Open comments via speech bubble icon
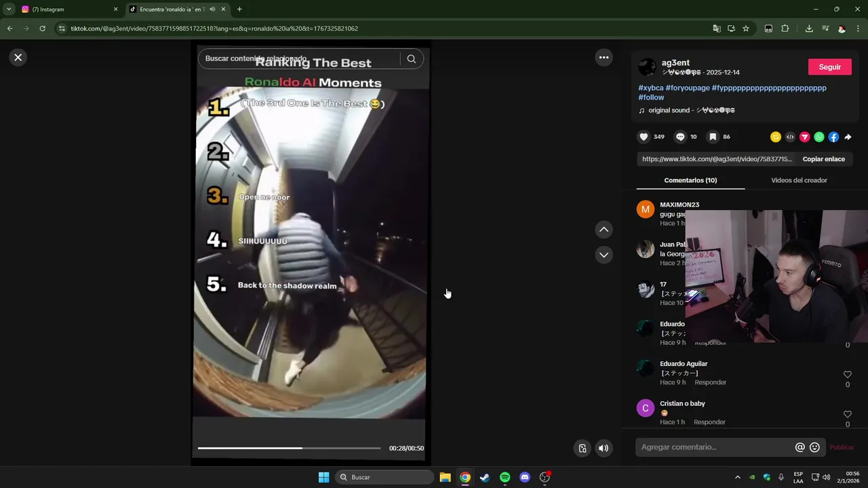 click(x=680, y=137)
